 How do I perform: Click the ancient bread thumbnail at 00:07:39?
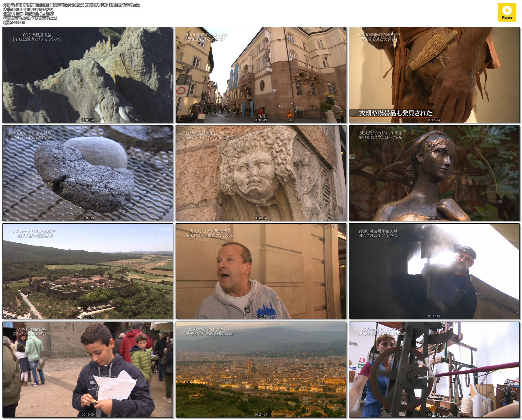pyautogui.click(x=88, y=173)
